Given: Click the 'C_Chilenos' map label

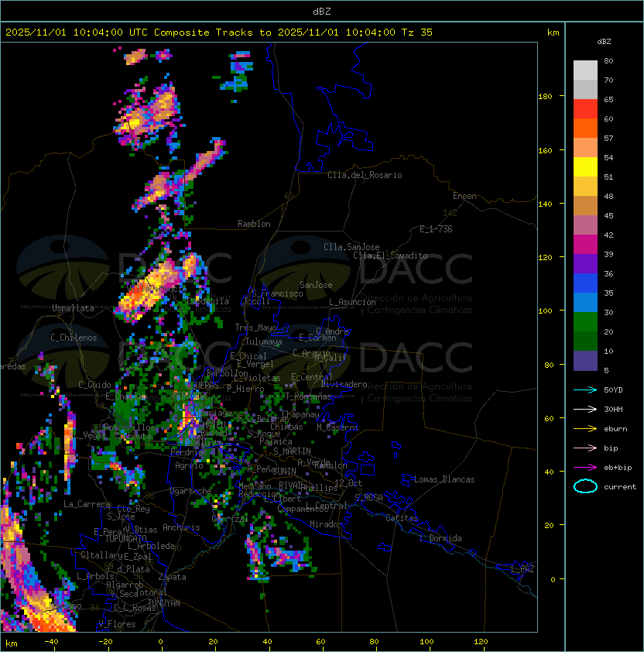Looking at the screenshot, I should click(x=74, y=338).
